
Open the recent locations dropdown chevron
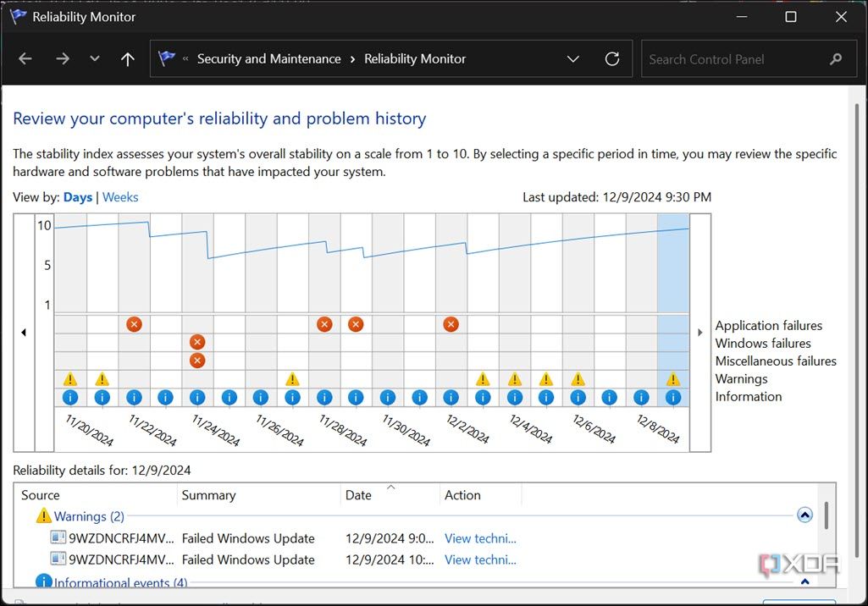pos(95,58)
